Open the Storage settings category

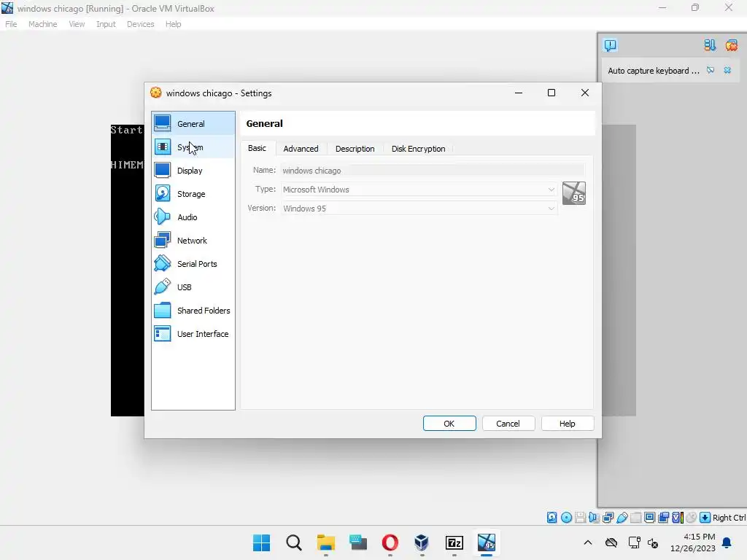[x=193, y=194]
